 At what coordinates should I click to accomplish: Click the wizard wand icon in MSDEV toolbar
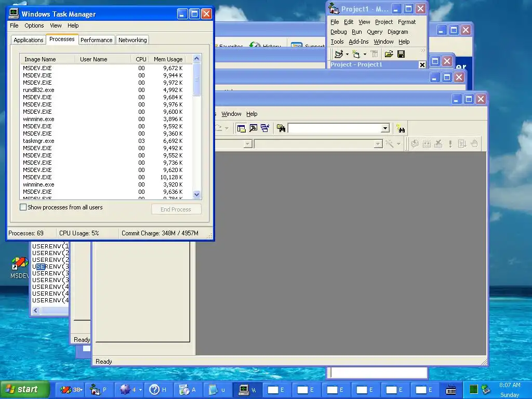pos(390,144)
